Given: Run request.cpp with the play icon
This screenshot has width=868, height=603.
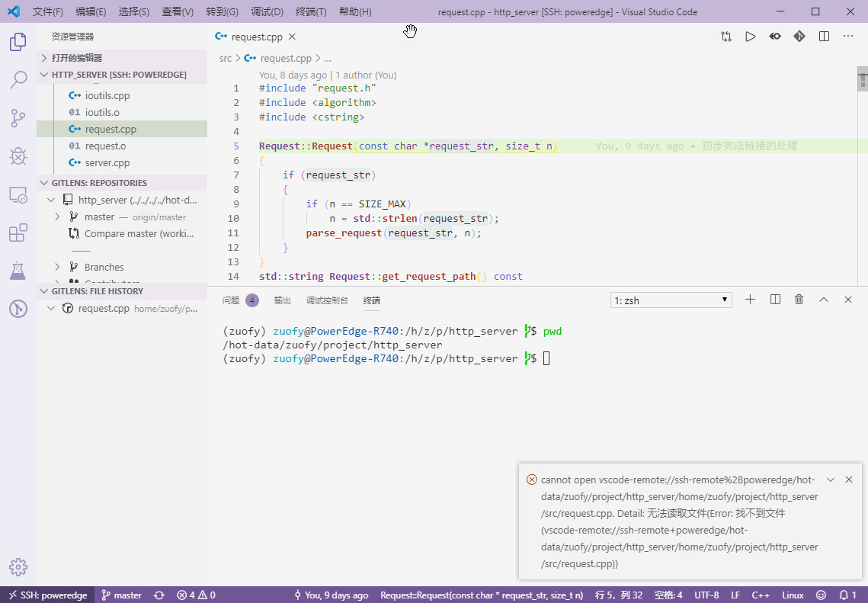Looking at the screenshot, I should [750, 36].
